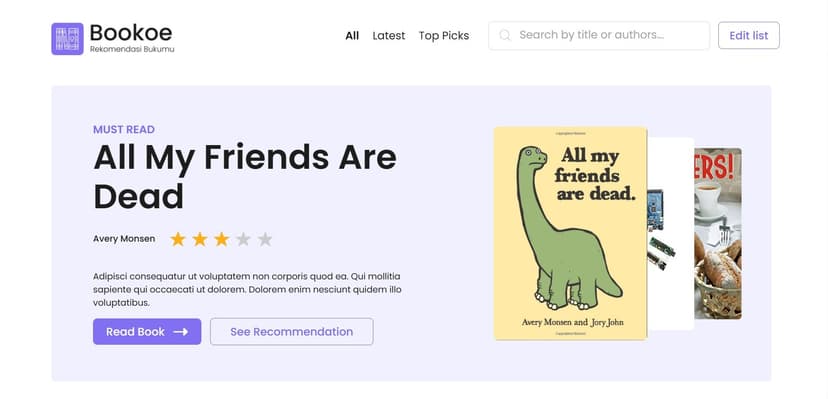Click the fifth gray rating star
The image size is (828, 399).
[x=265, y=239]
